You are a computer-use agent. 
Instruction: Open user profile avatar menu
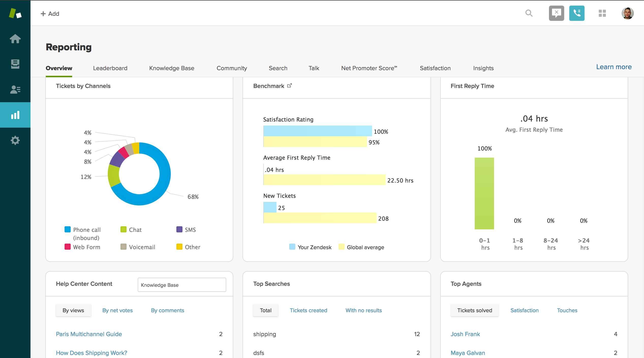(627, 13)
